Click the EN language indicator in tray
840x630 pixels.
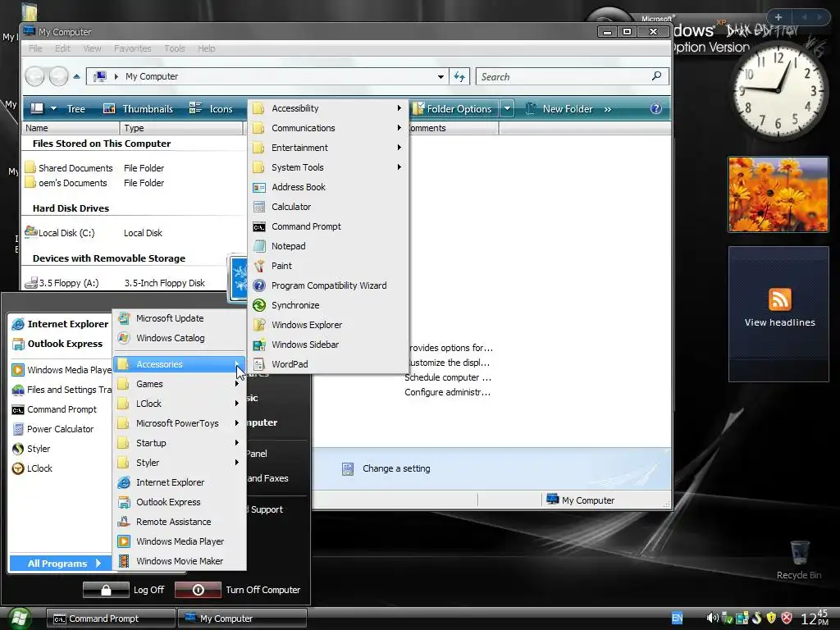[677, 619]
